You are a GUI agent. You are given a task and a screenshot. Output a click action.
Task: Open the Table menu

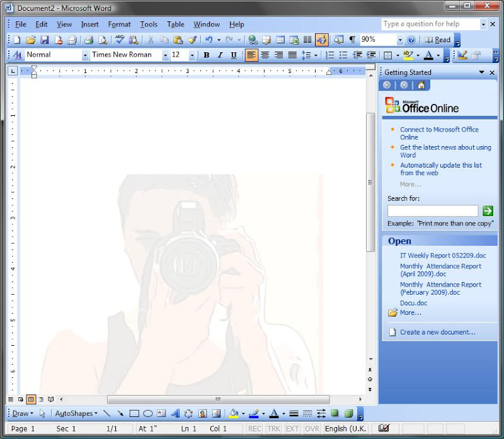pyautogui.click(x=175, y=25)
